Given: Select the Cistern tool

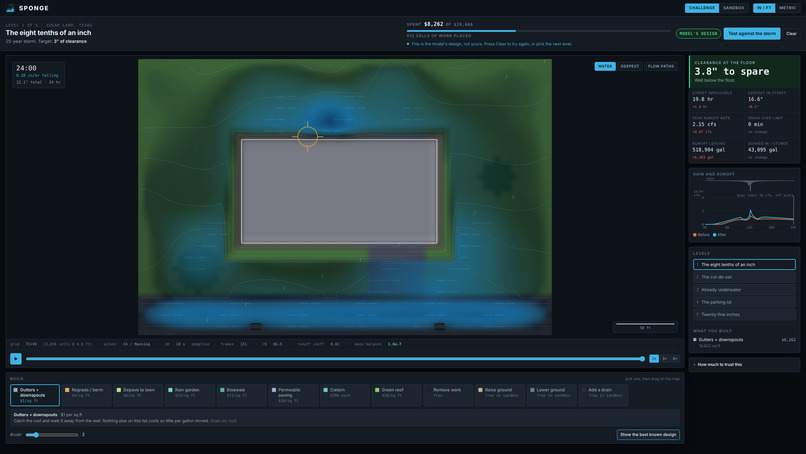Looking at the screenshot, I should click(x=345, y=395).
